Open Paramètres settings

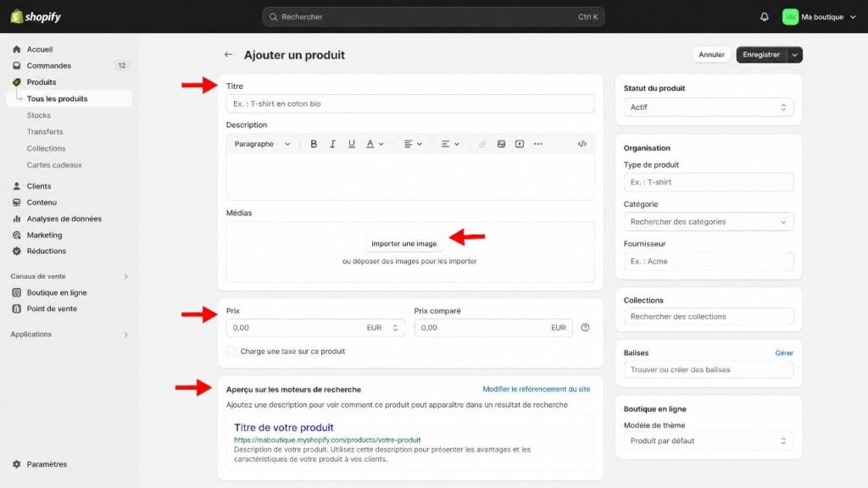tap(47, 464)
